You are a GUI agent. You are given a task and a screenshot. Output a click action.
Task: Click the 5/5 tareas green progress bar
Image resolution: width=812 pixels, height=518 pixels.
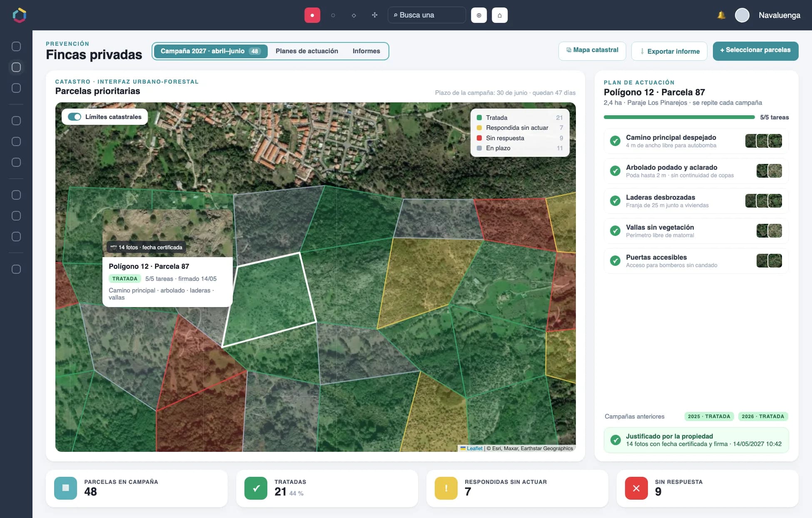tap(679, 117)
